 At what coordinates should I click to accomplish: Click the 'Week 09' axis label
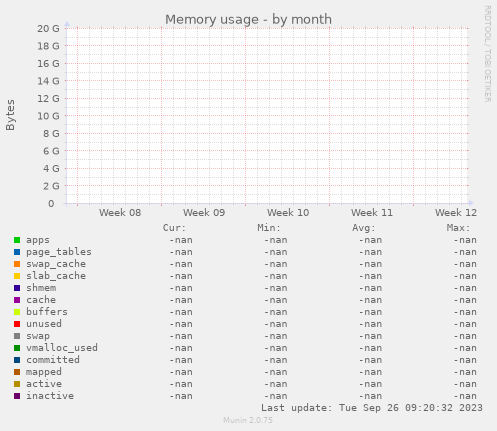(204, 213)
